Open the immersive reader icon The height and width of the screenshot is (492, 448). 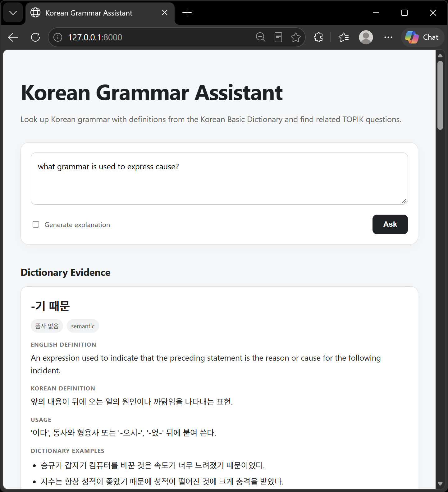click(278, 37)
